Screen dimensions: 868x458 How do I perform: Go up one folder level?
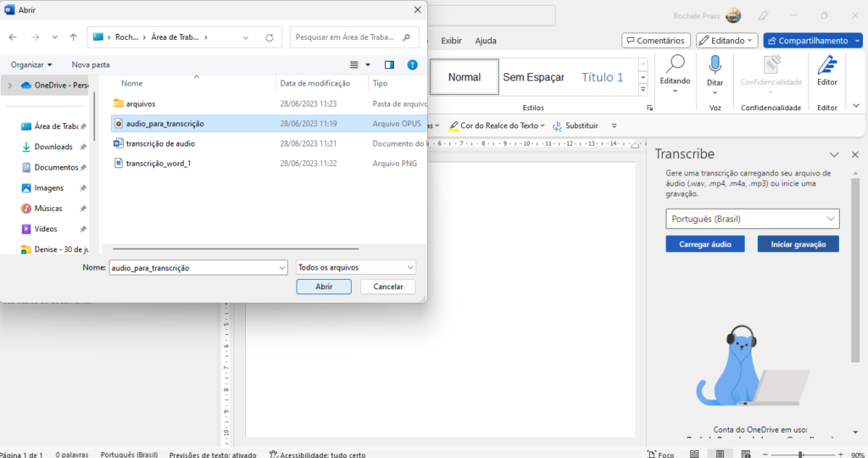[73, 37]
